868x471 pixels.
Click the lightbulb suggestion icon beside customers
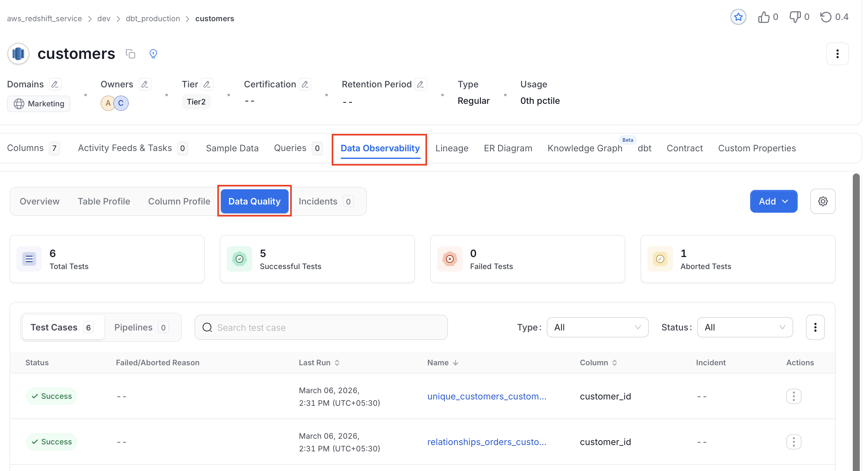click(153, 53)
